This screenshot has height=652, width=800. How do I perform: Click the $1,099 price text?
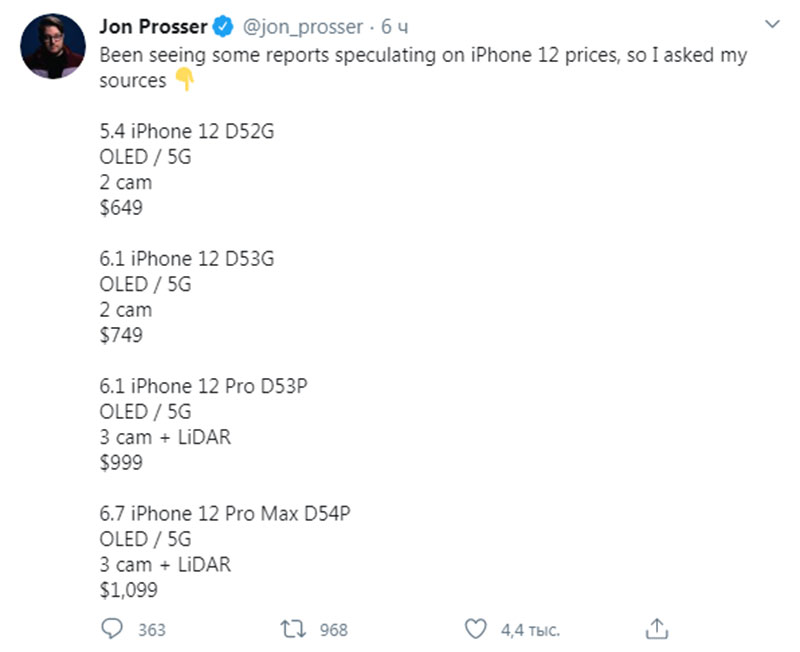(x=129, y=590)
